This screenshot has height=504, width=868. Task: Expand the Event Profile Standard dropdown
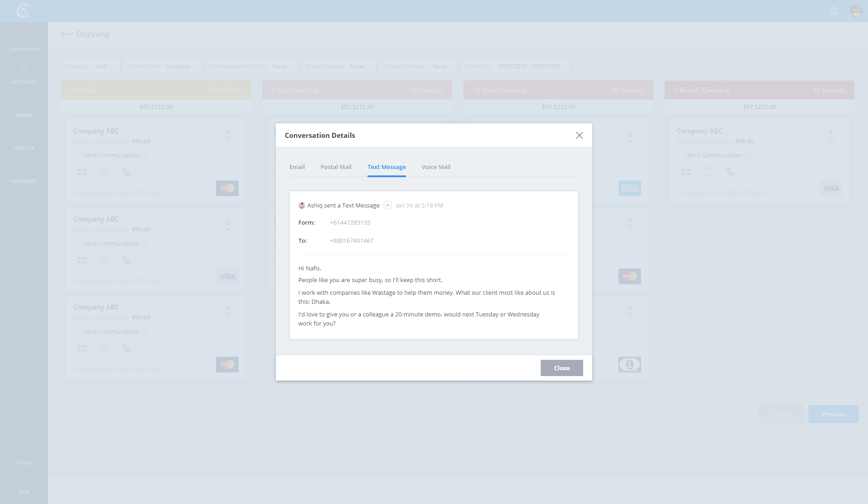click(x=162, y=66)
